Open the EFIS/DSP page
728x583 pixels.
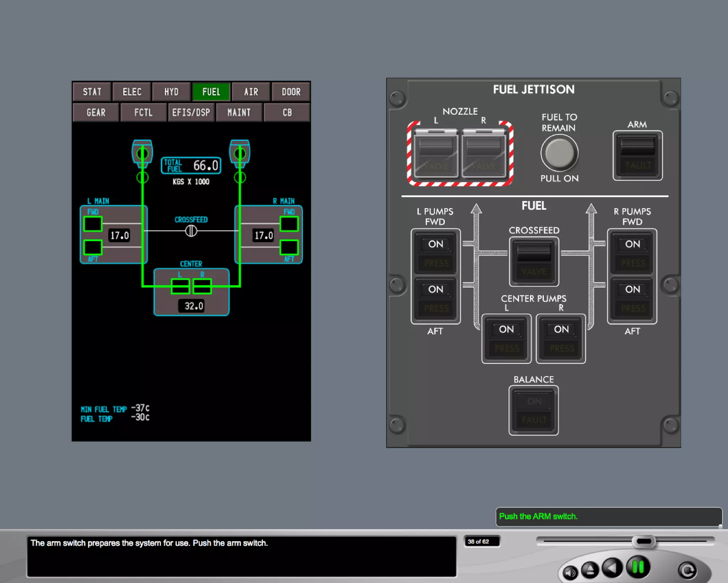click(191, 113)
